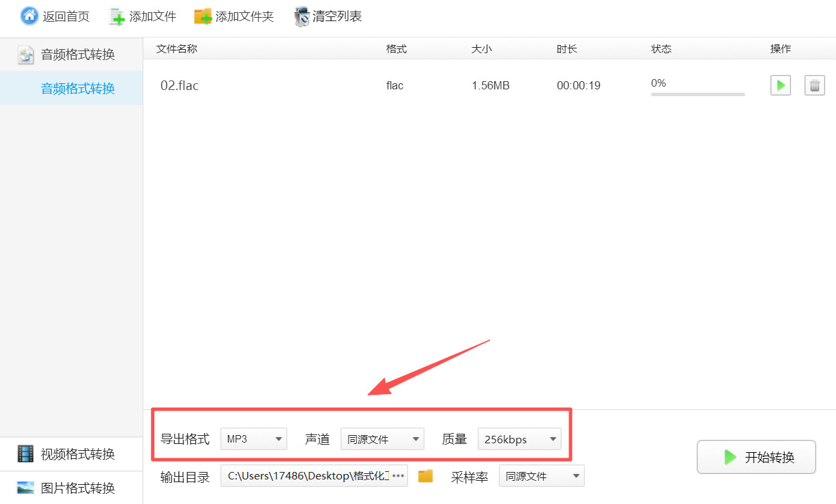Image resolution: width=836 pixels, height=504 pixels.
Task: Select the 音频格式转换 sub-item in sidebar
Action: (x=72, y=88)
